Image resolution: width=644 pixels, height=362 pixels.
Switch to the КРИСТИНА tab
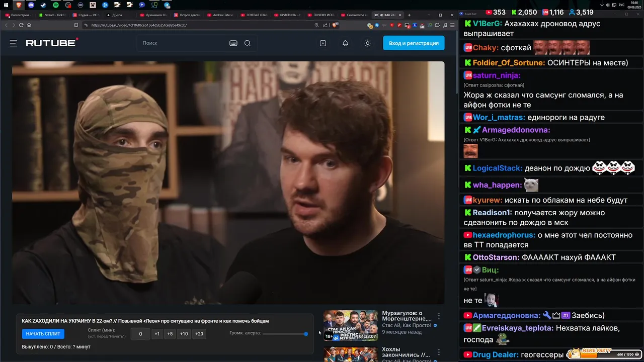click(x=288, y=15)
